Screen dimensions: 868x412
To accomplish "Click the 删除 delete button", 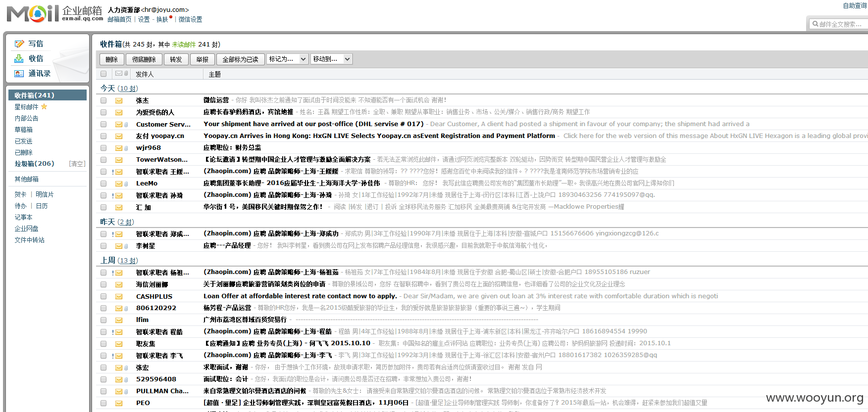I will (x=111, y=59).
